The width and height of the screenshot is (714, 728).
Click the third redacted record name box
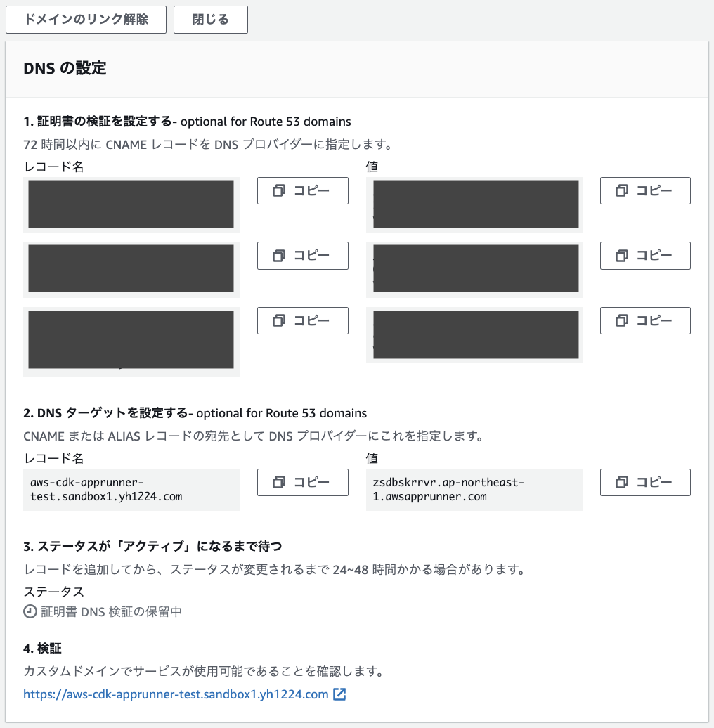point(131,339)
